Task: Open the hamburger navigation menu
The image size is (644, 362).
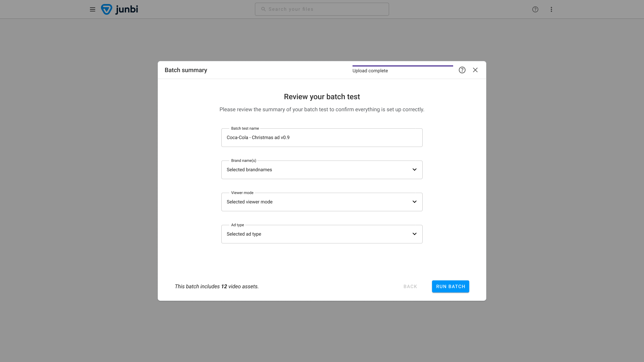Action: tap(93, 9)
